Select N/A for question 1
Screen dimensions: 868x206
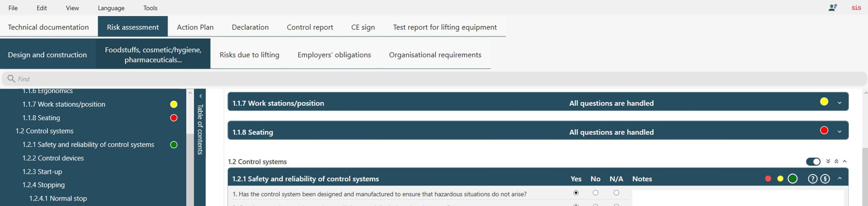click(616, 193)
